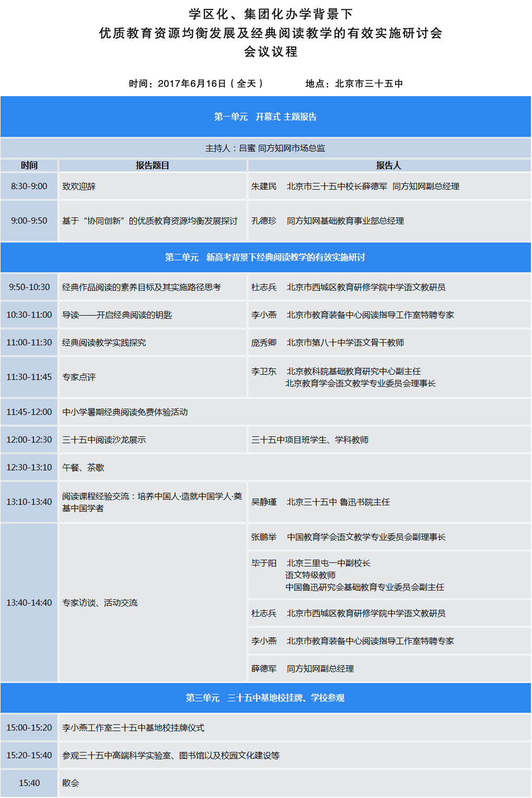Click topic starting with 阅读课程经验交流
Screen dimensions: 532x798
coord(152,502)
